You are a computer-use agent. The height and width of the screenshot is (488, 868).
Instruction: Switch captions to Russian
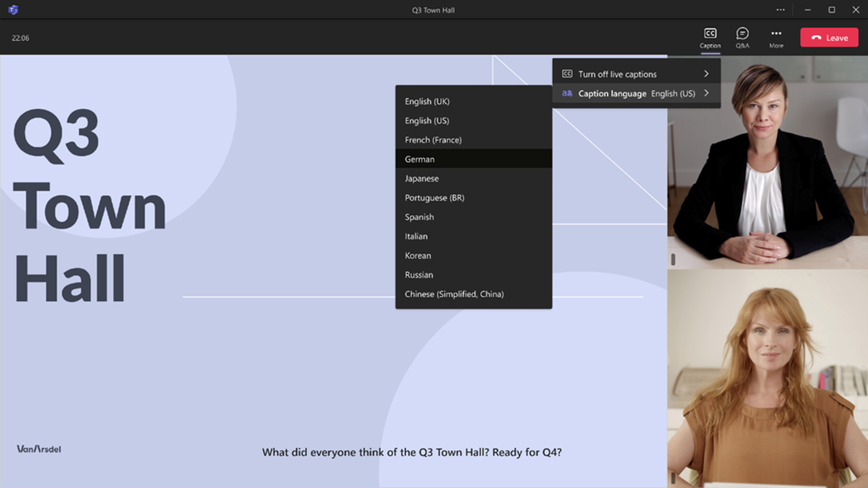[x=473, y=275]
